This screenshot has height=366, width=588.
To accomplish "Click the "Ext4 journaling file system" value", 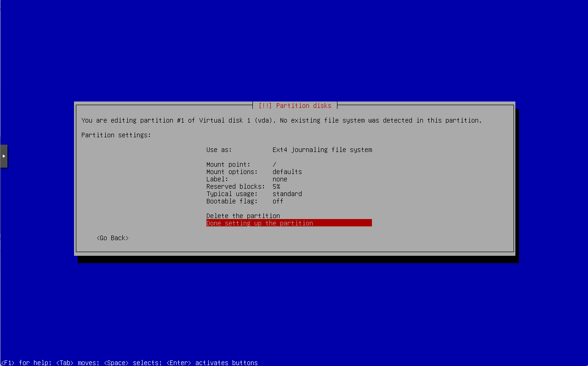I will [322, 149].
